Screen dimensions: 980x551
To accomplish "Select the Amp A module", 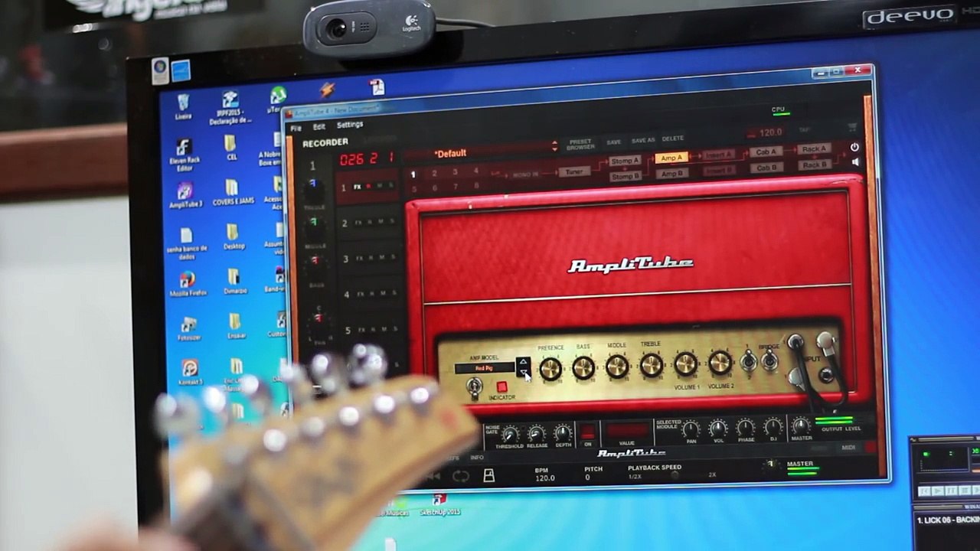I will [671, 158].
